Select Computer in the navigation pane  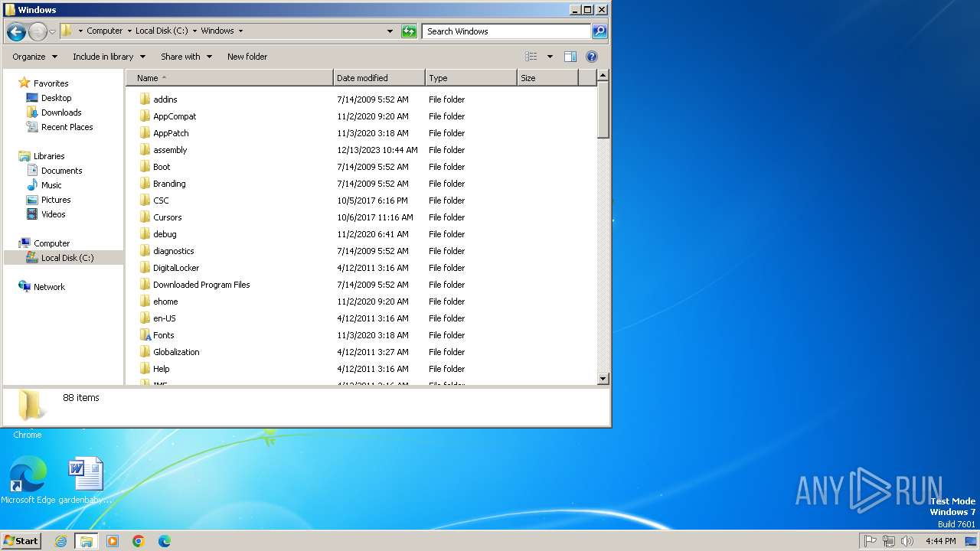[51, 243]
